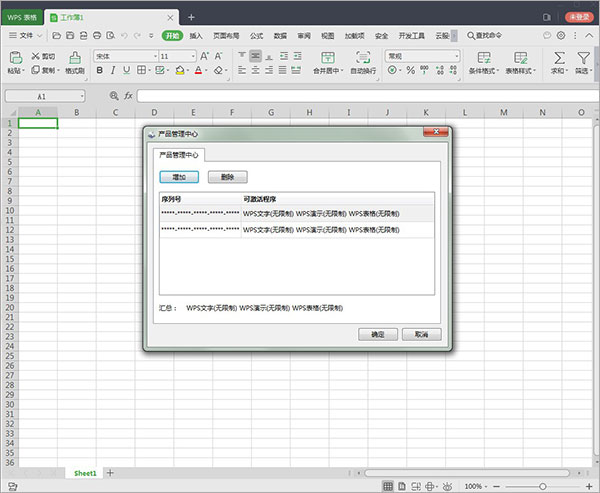Click the Paste clipboard icon

coord(16,57)
